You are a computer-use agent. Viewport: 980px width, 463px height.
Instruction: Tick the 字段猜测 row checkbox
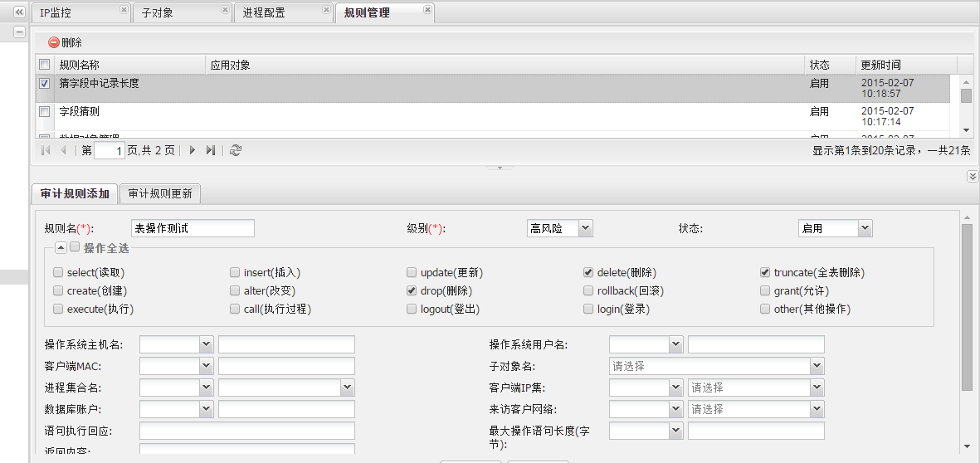click(45, 111)
